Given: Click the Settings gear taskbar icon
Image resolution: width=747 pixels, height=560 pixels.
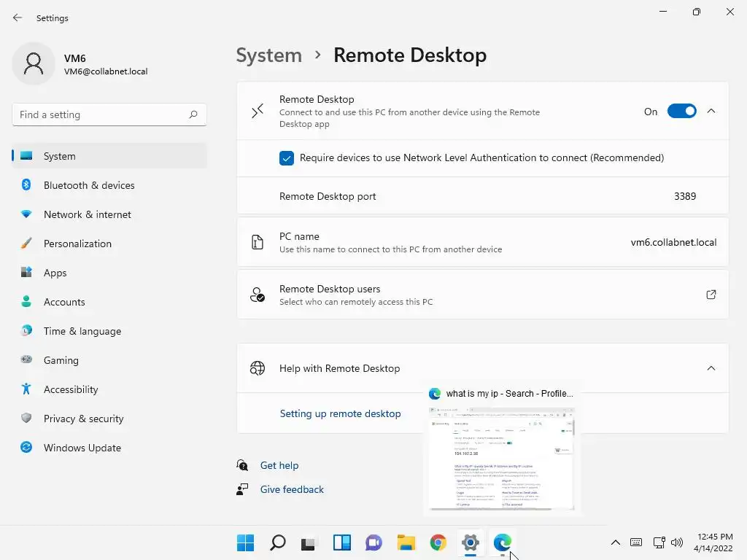Looking at the screenshot, I should pyautogui.click(x=471, y=542).
